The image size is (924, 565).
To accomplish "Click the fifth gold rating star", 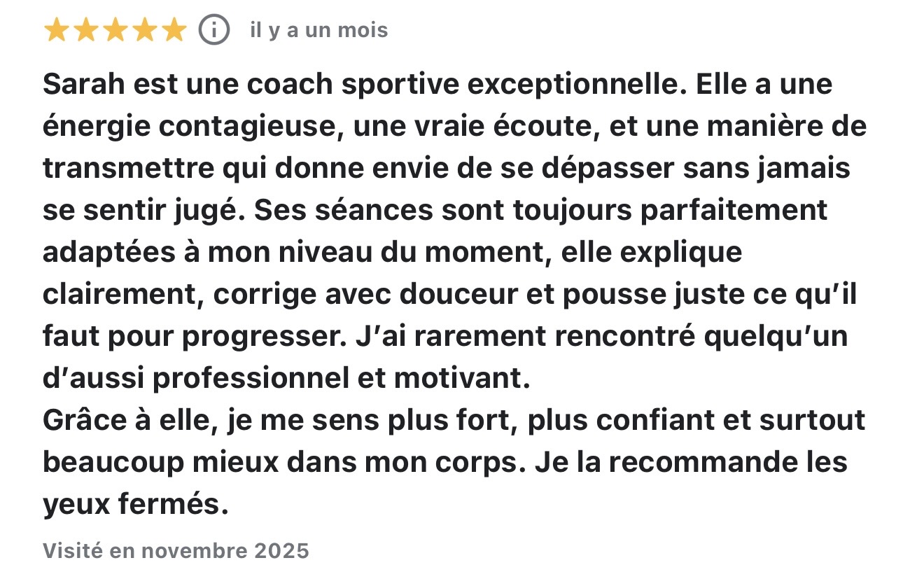I will point(173,31).
